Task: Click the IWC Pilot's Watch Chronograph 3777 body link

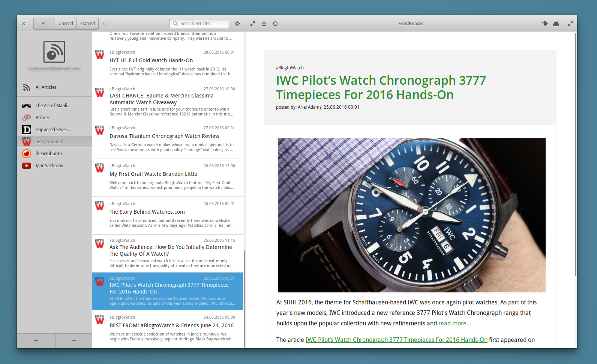Action: pos(396,340)
